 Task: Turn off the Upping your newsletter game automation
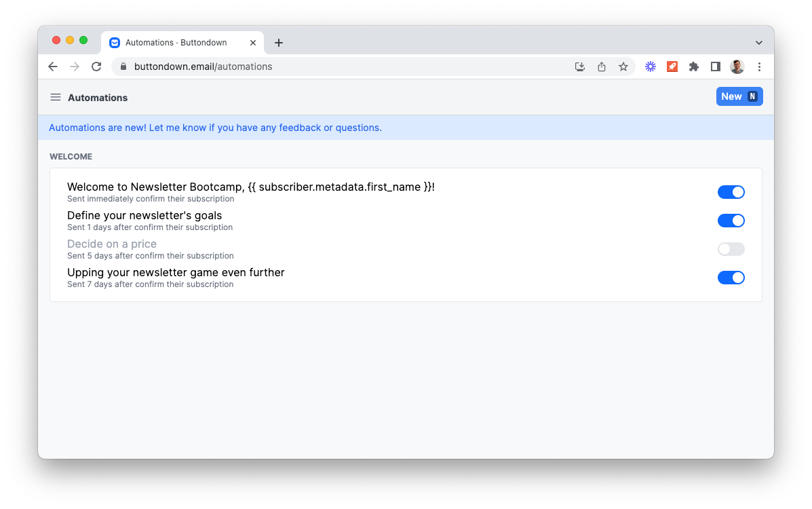click(731, 278)
